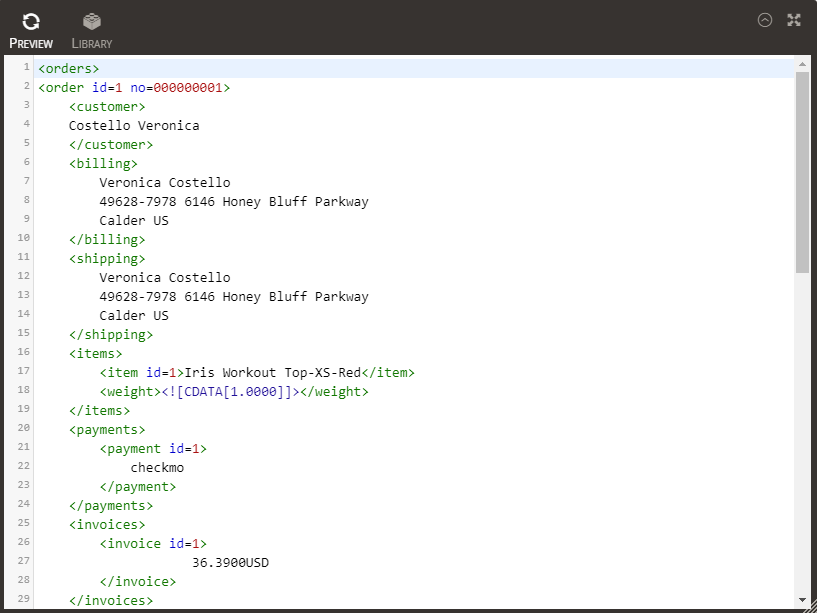Click the checkmo payment text

click(157, 468)
